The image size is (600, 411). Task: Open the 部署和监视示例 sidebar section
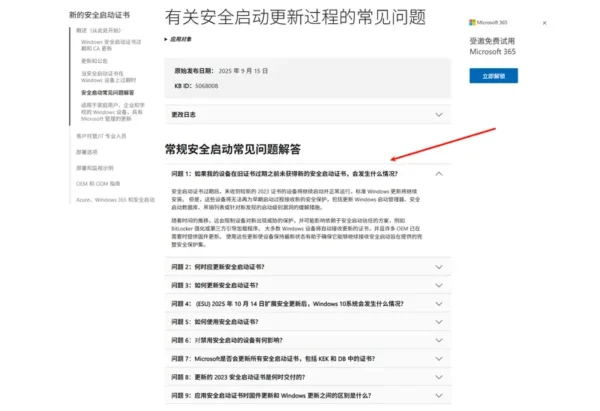click(x=95, y=168)
